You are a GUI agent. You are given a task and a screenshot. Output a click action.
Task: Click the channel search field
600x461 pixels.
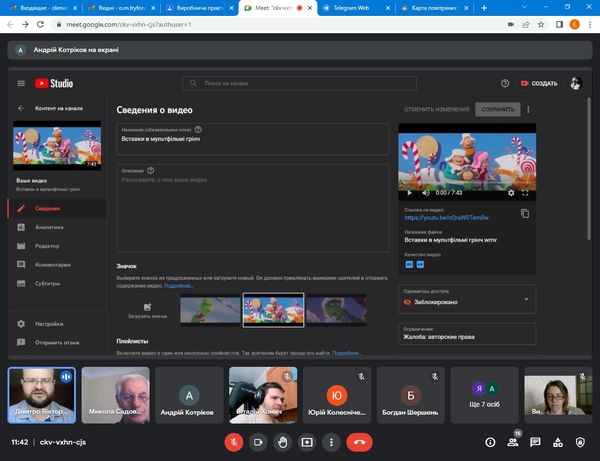[x=300, y=83]
